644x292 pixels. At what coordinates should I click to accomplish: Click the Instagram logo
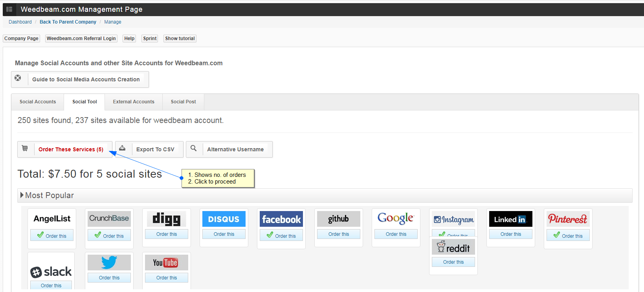453,219
